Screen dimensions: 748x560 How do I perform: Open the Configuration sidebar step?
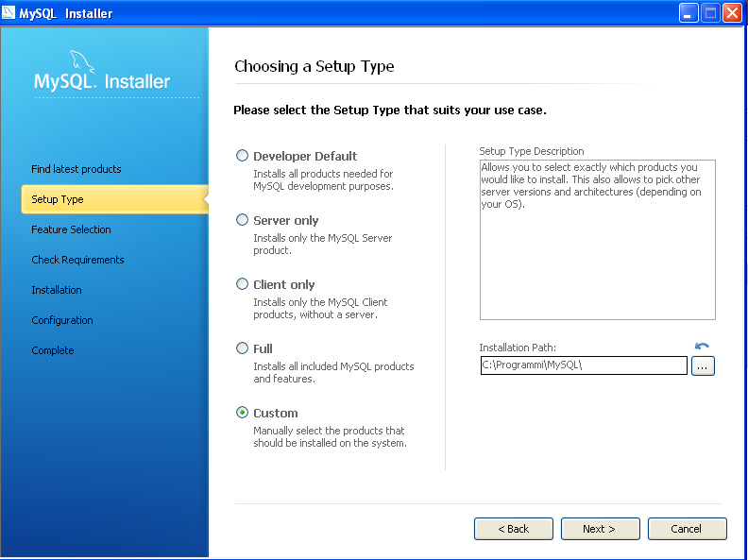click(x=62, y=320)
